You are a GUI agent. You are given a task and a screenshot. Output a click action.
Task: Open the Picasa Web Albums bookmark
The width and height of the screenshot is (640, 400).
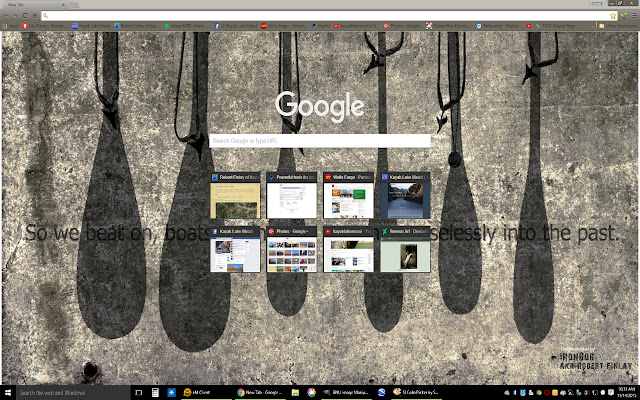(x=448, y=26)
